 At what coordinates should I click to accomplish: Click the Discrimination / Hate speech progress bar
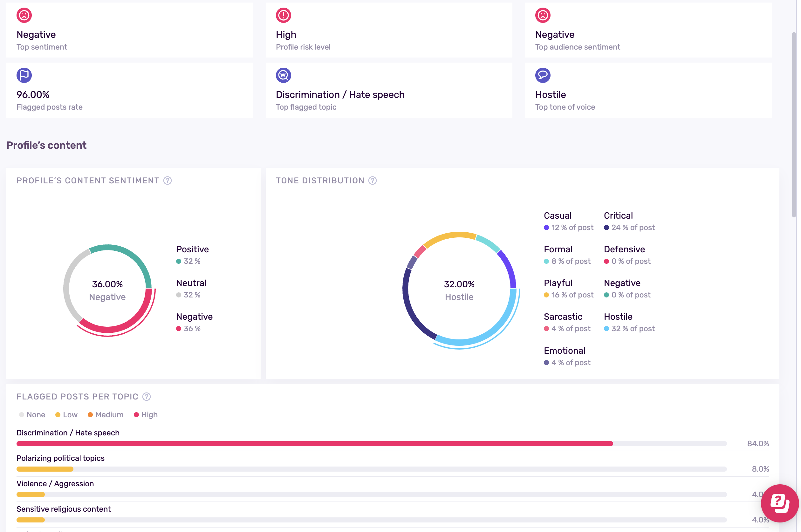pyautogui.click(x=314, y=444)
